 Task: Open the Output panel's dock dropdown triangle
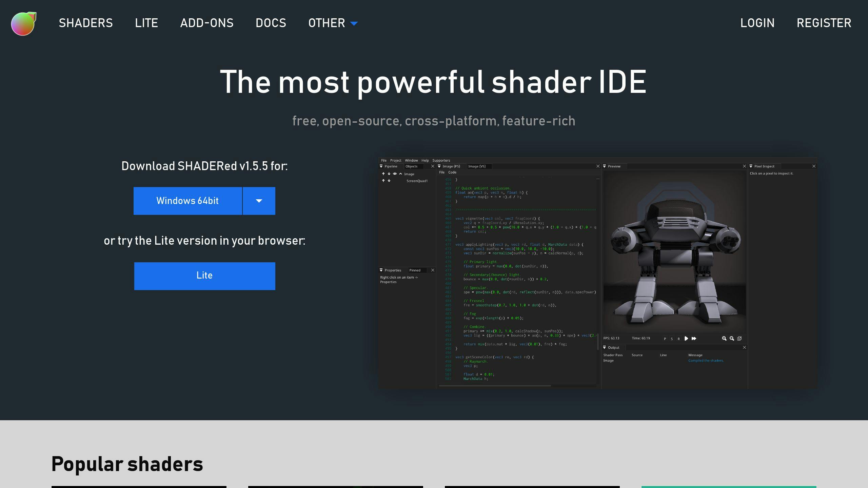(604, 348)
